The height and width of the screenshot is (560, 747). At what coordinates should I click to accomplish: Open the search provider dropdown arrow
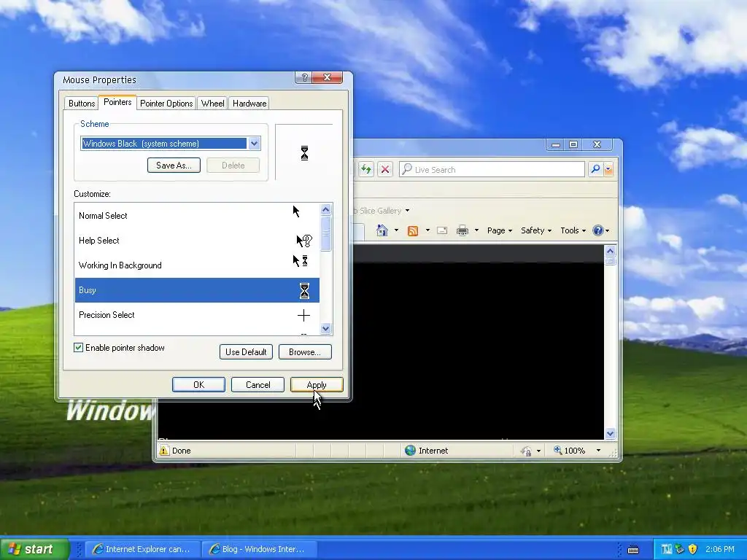click(608, 169)
